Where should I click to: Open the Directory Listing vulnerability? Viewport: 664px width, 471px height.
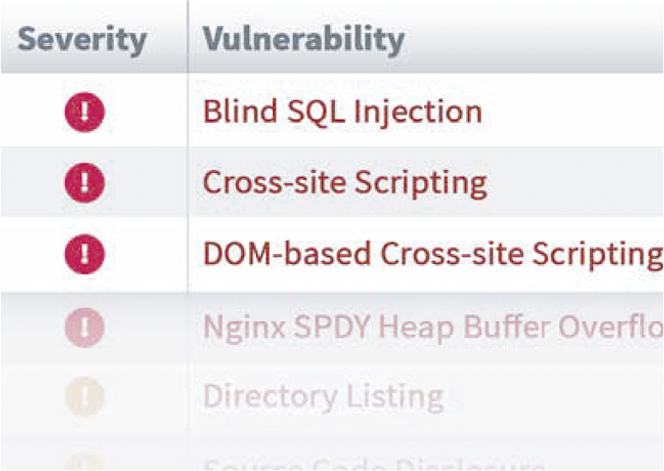[323, 396]
